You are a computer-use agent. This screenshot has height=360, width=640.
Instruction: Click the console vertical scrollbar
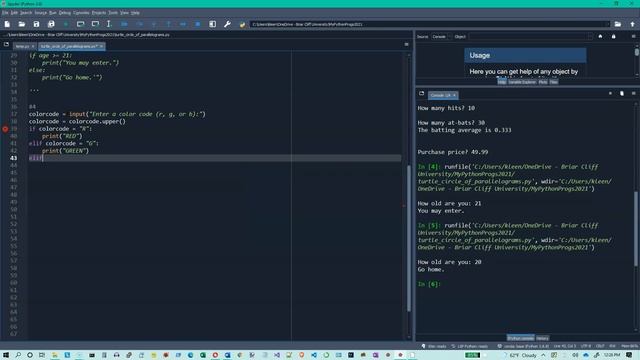click(636, 229)
